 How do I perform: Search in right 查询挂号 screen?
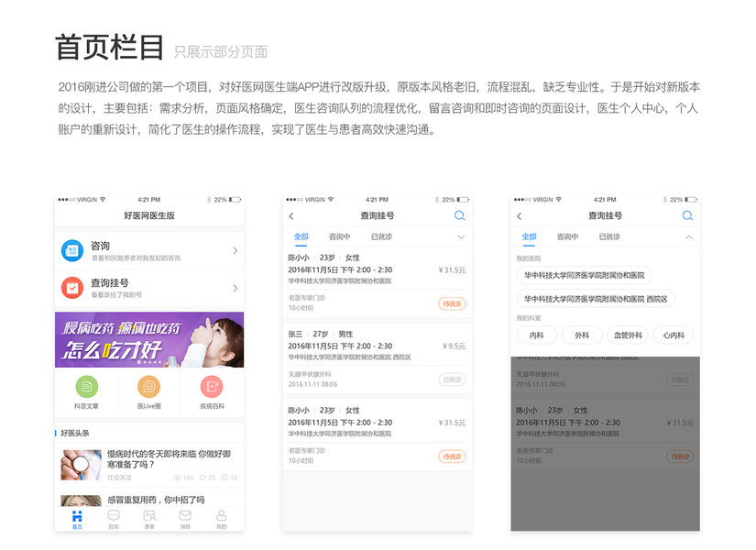687,215
